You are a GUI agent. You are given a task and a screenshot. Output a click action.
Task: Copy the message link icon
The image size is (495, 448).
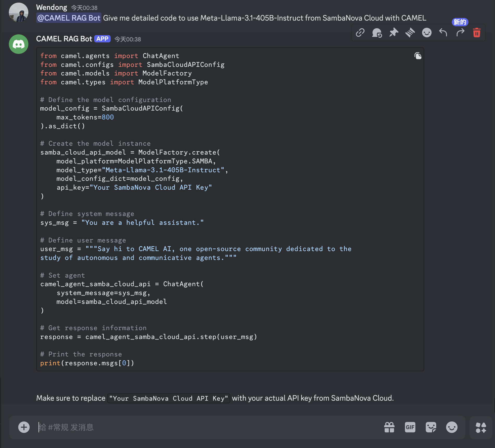(360, 33)
